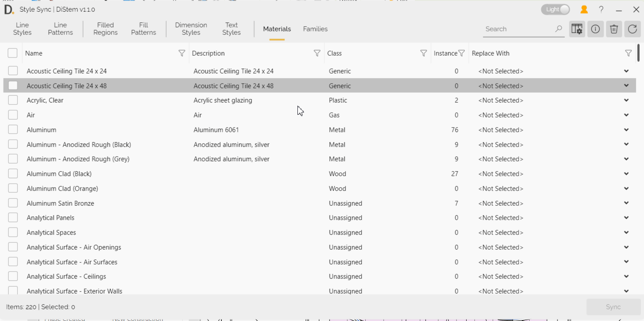Check the Aluminum Satin Bronze checkbox

click(13, 203)
